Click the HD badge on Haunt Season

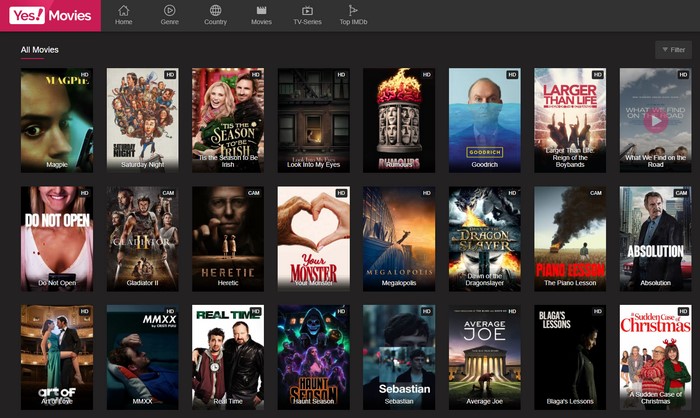click(x=341, y=311)
